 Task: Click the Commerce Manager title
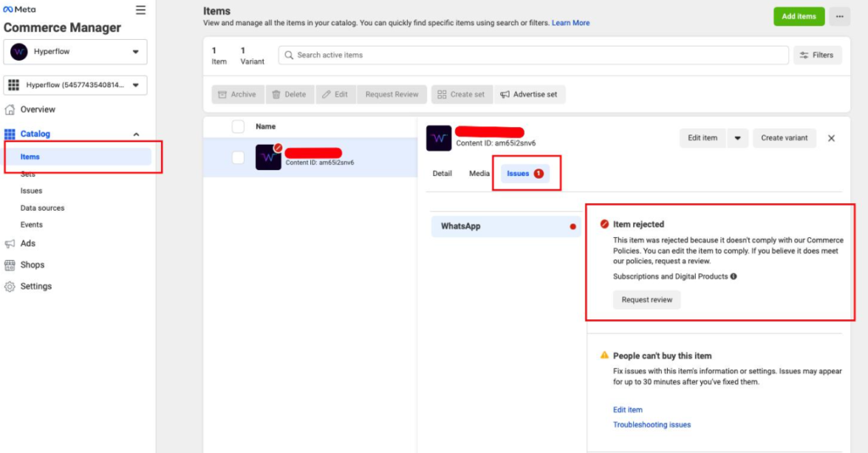[62, 28]
